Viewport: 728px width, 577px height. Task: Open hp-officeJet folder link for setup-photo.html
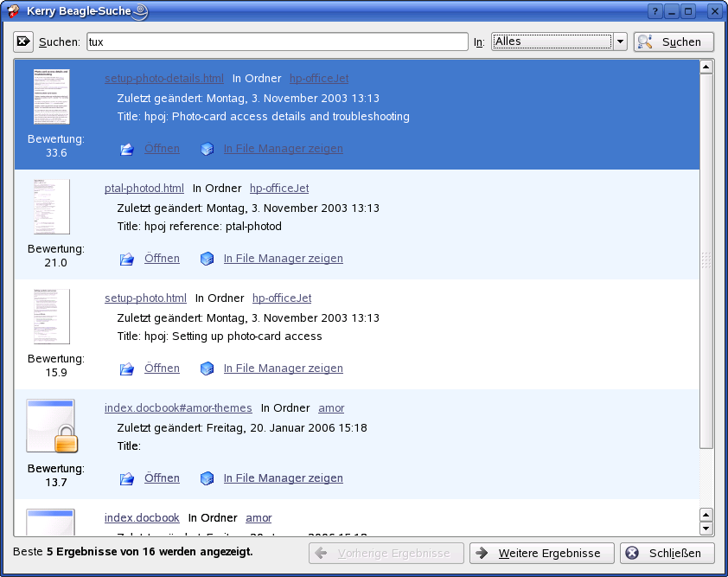tap(282, 298)
